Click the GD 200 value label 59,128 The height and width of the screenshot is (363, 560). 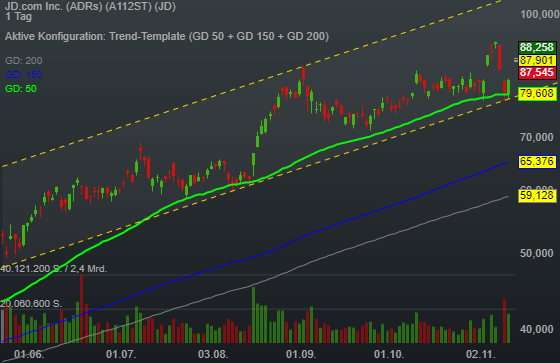click(537, 195)
